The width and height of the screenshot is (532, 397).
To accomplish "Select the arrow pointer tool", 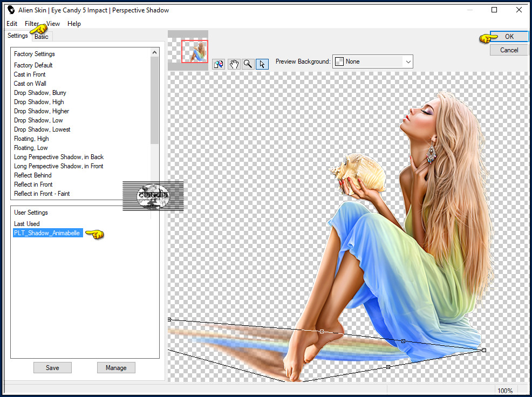I will click(262, 64).
